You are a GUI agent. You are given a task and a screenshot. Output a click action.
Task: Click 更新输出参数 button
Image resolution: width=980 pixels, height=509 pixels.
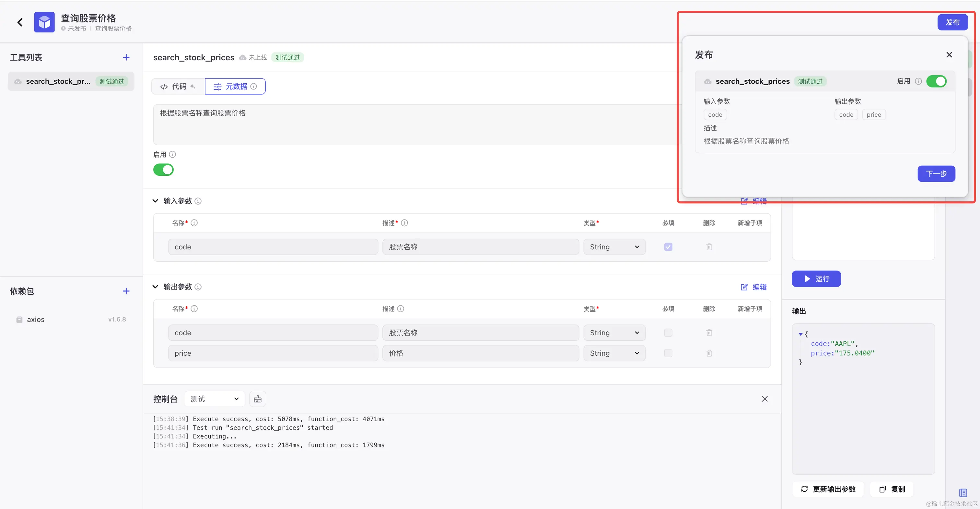(828, 489)
